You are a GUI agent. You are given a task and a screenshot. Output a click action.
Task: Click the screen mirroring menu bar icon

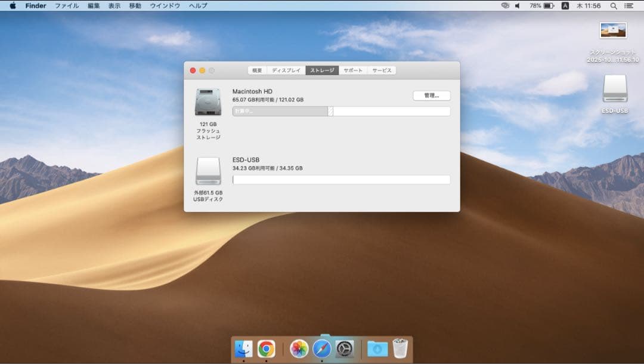(x=505, y=6)
